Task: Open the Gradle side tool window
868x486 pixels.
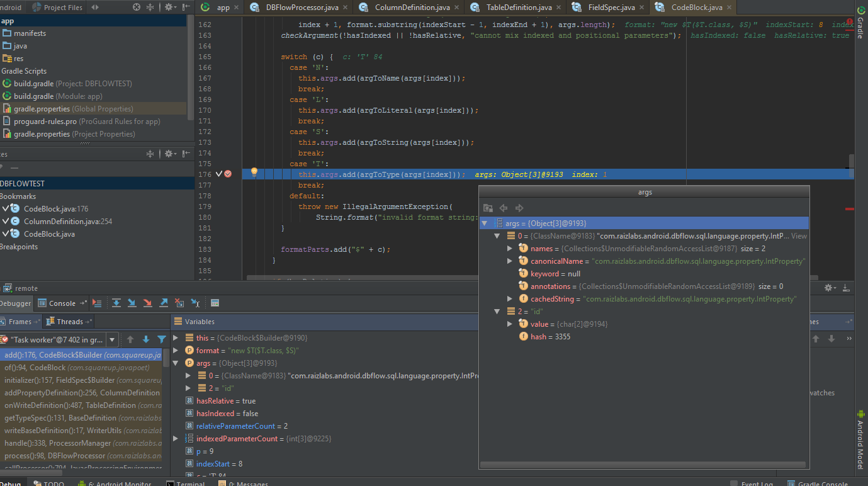Action: click(x=860, y=23)
